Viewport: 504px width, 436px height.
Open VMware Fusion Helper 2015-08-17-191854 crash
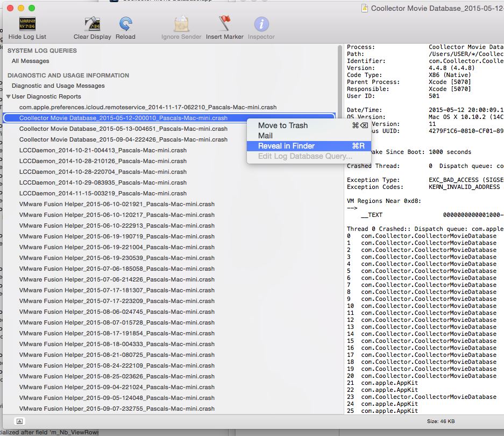pyautogui.click(x=117, y=334)
